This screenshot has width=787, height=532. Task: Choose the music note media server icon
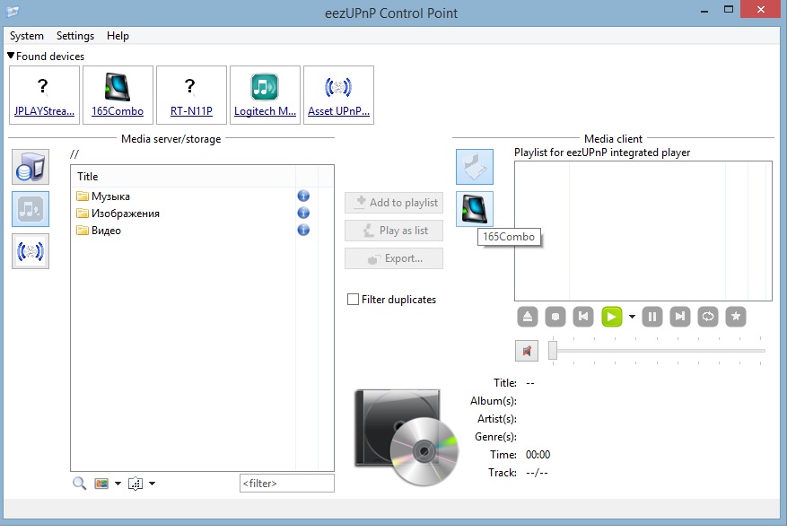tap(31, 209)
